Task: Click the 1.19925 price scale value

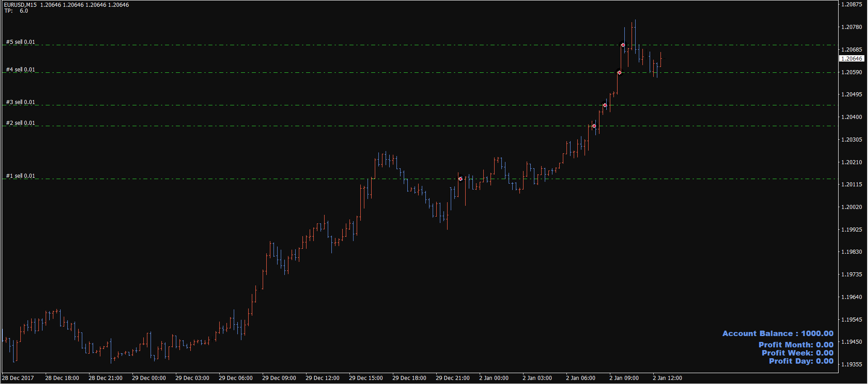Action: tap(852, 230)
